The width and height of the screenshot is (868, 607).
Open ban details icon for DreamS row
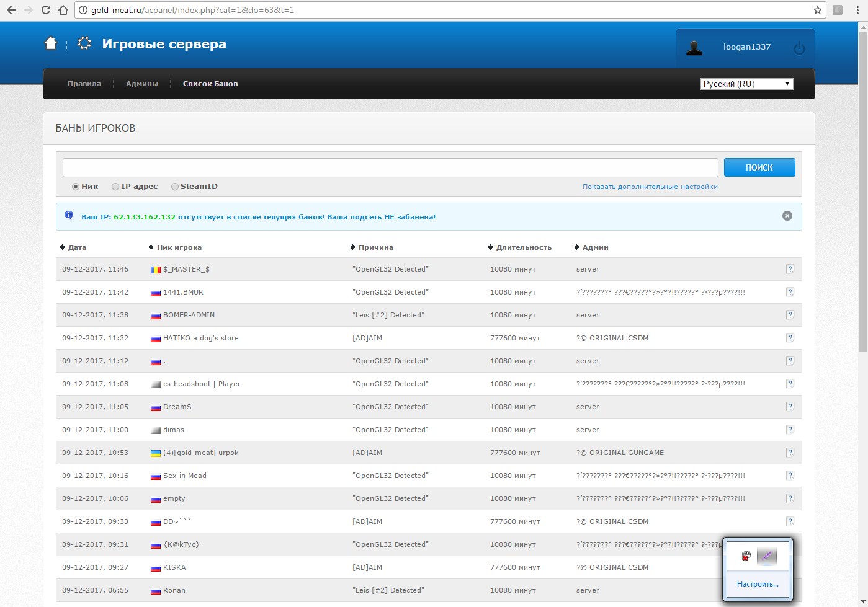[790, 407]
